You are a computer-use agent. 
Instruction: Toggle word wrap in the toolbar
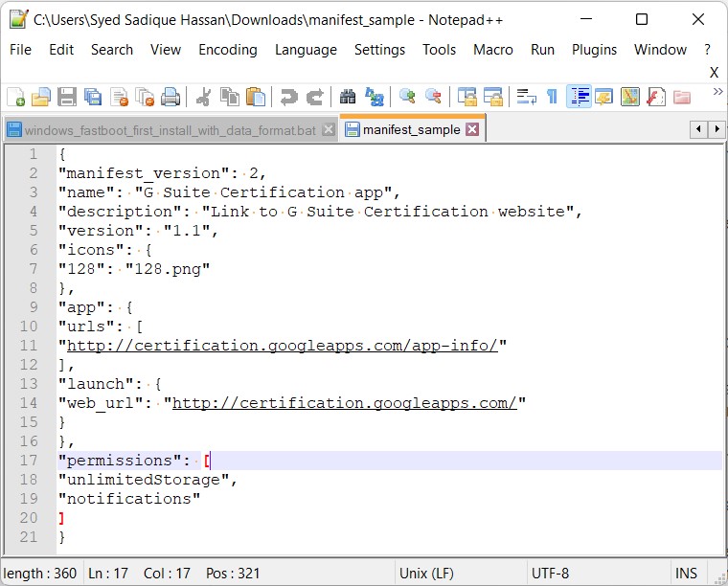tap(526, 97)
